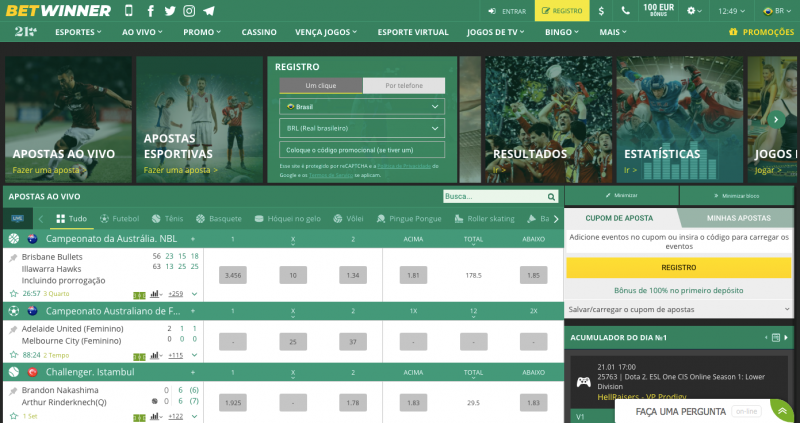Pin the Brandon Nakashima match
This screenshot has width=800, height=423.
pyautogui.click(x=13, y=391)
